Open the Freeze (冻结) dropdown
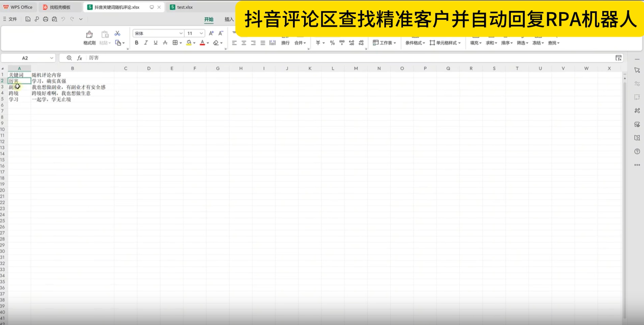The width and height of the screenshot is (644, 325). pyautogui.click(x=538, y=43)
